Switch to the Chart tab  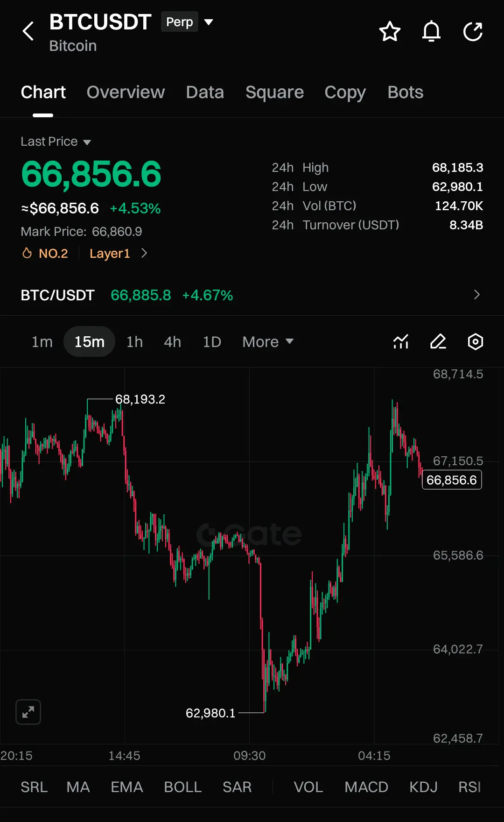click(43, 92)
